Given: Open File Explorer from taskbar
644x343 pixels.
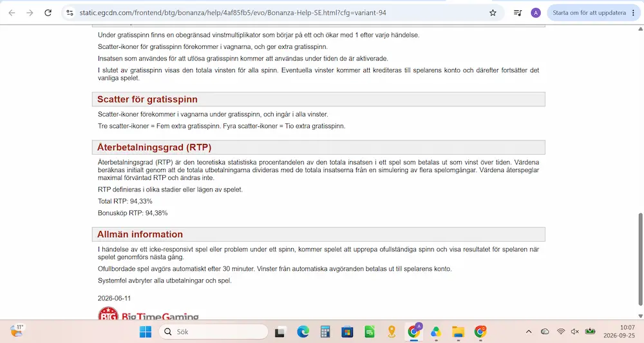Looking at the screenshot, I should click(458, 331).
